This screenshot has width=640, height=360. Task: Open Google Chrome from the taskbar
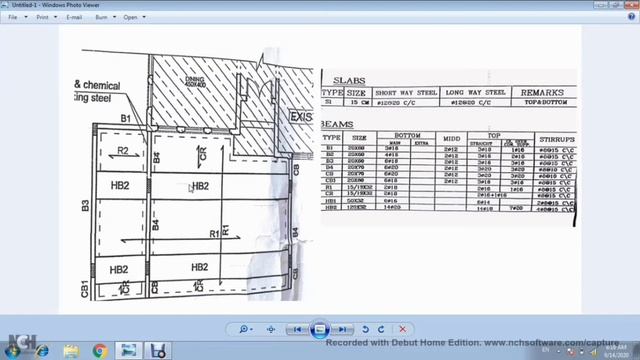point(100,351)
